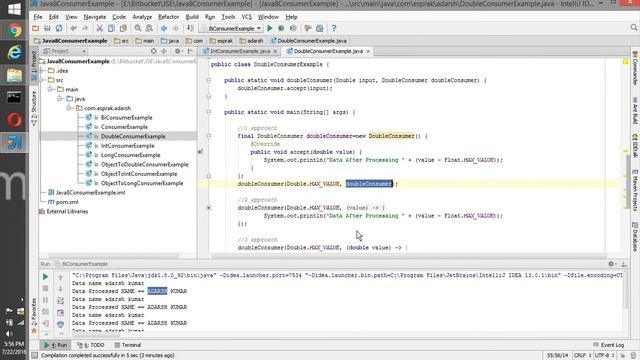Start Debug with the bug icon
Image resolution: width=640 pixels, height=360 pixels.
point(281,28)
